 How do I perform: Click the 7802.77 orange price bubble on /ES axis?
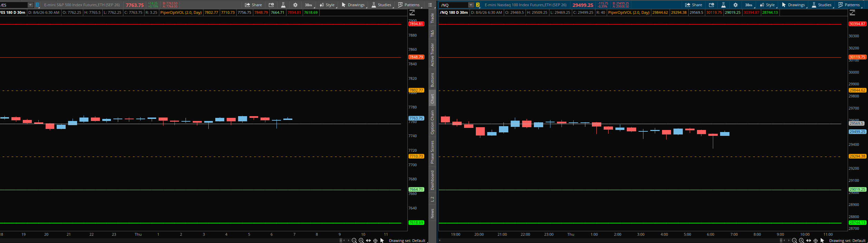416,91
